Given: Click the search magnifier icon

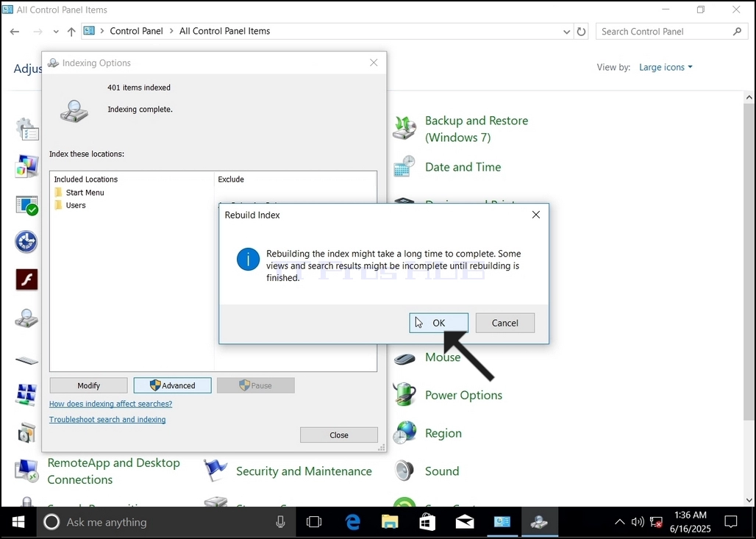Looking at the screenshot, I should [737, 32].
